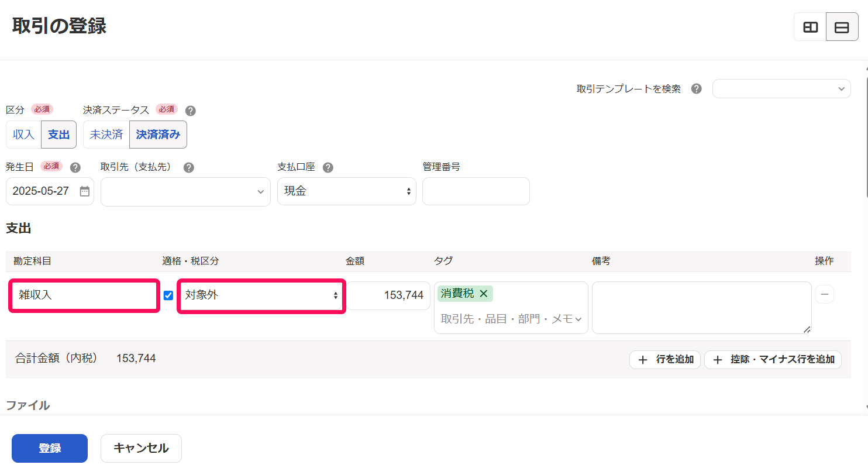The image size is (868, 475).
Task: Open help for 取引テンプレートを検索
Action: [696, 89]
